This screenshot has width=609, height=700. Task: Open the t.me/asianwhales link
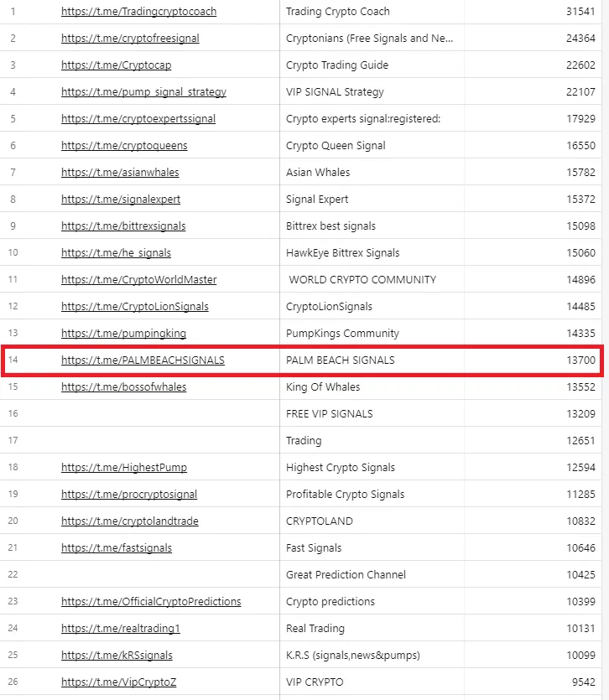click(x=120, y=173)
